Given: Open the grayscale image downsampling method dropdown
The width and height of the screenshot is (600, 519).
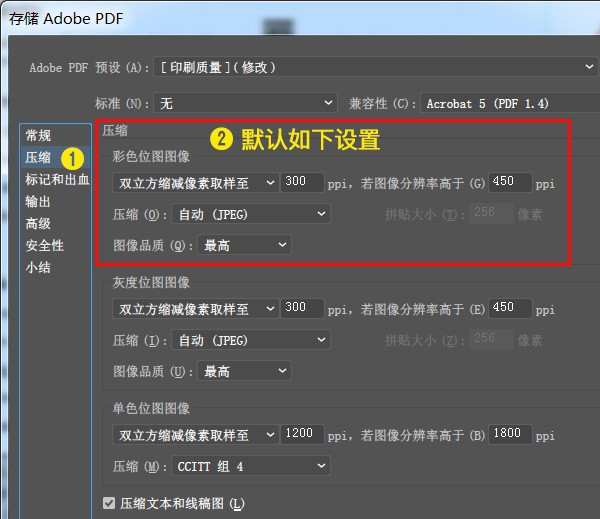Looking at the screenshot, I should pyautogui.click(x=196, y=308).
